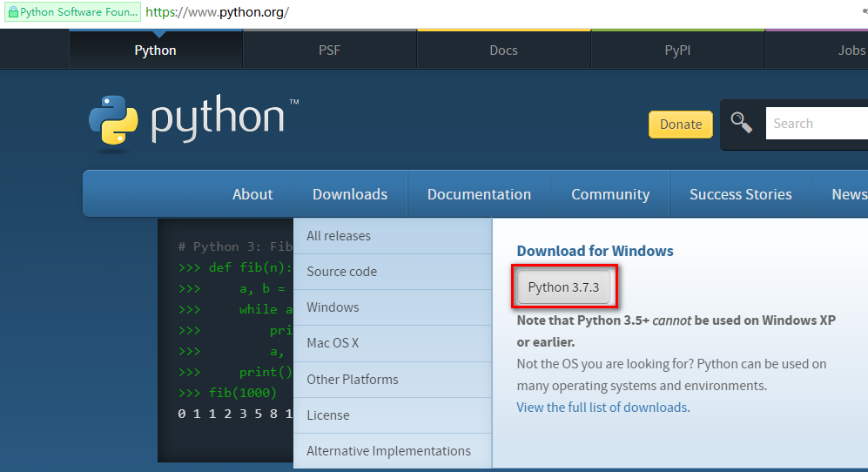Focus the Search input field
The image size is (868, 472).
[x=817, y=124]
